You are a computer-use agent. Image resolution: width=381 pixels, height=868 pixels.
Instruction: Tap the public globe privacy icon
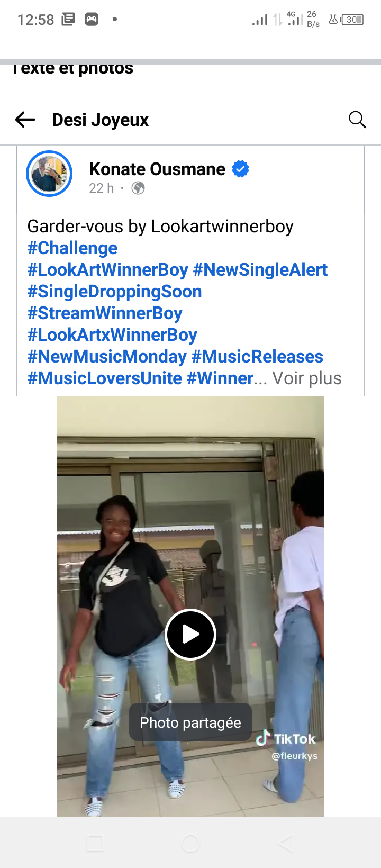(138, 188)
